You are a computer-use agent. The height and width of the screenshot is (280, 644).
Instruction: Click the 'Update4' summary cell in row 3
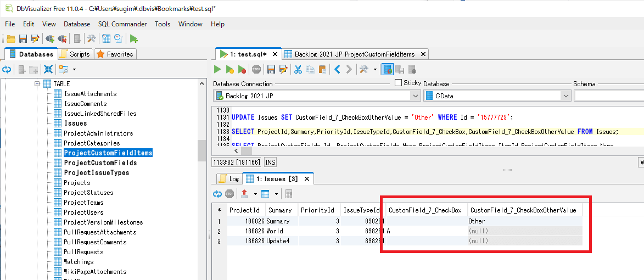[282, 240]
